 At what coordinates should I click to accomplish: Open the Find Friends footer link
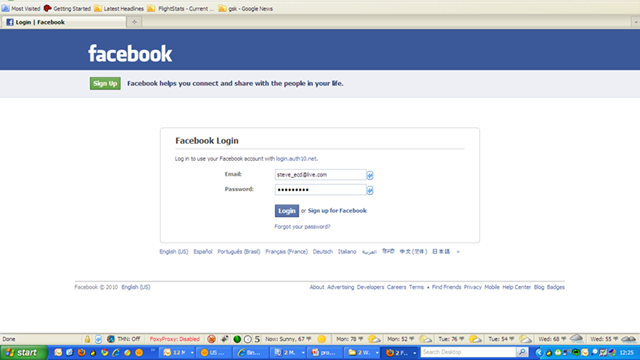tap(446, 287)
